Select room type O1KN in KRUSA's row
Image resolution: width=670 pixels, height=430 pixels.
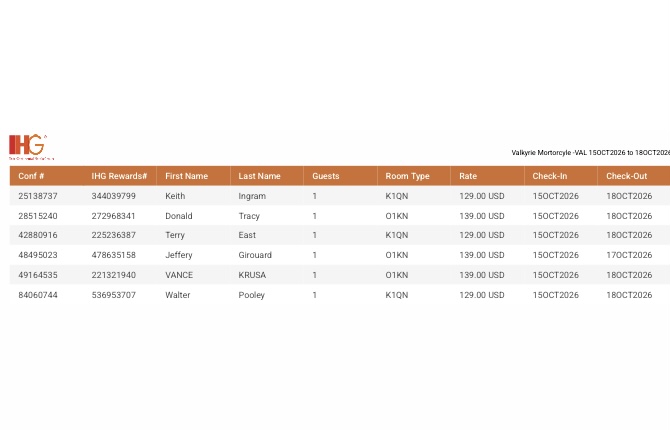click(x=397, y=275)
